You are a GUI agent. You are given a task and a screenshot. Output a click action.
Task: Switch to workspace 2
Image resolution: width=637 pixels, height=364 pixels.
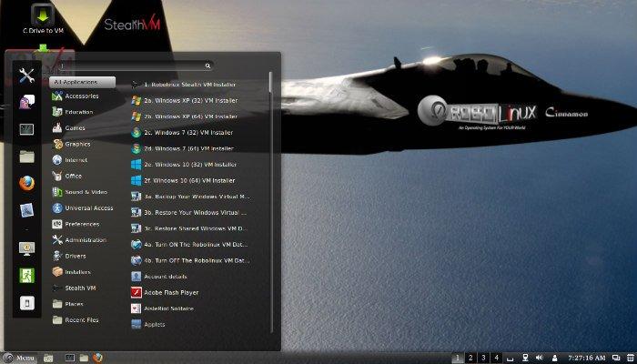pos(470,358)
